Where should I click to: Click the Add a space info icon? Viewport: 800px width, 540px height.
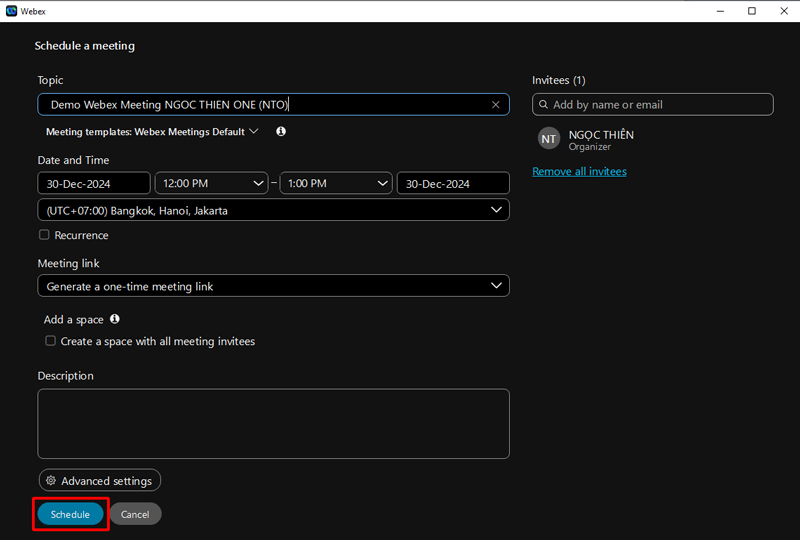pos(115,319)
